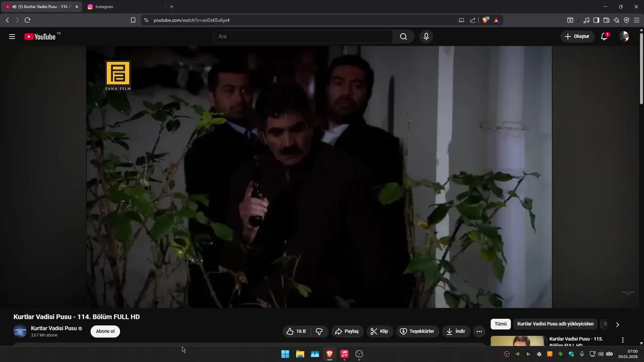Focus the Ara search field

click(303, 37)
